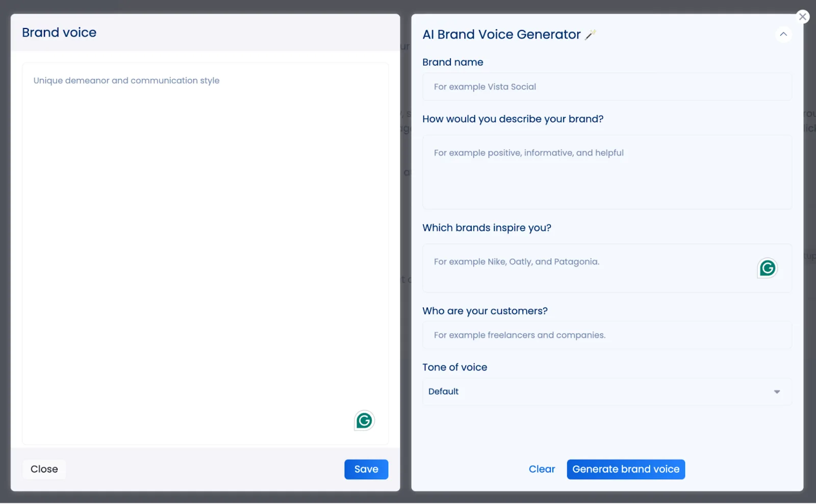Click the example text placeholder Vista Social
This screenshot has width=816, height=504.
click(484, 87)
